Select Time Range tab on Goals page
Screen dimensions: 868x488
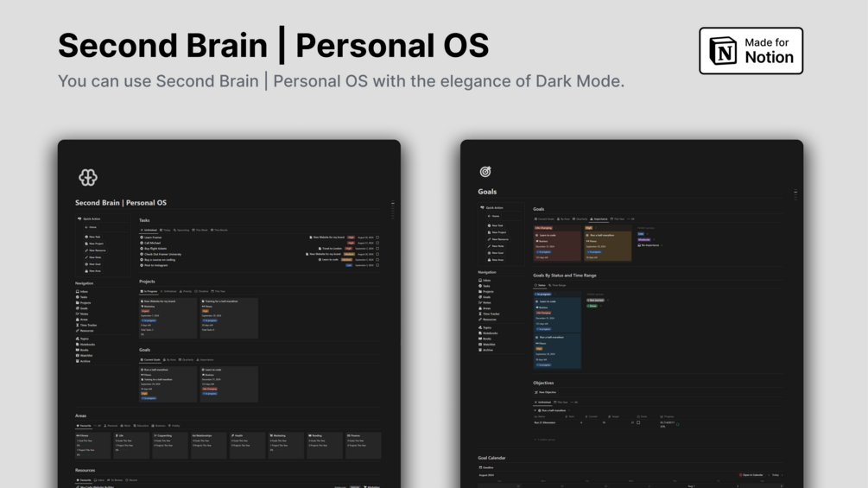557,285
